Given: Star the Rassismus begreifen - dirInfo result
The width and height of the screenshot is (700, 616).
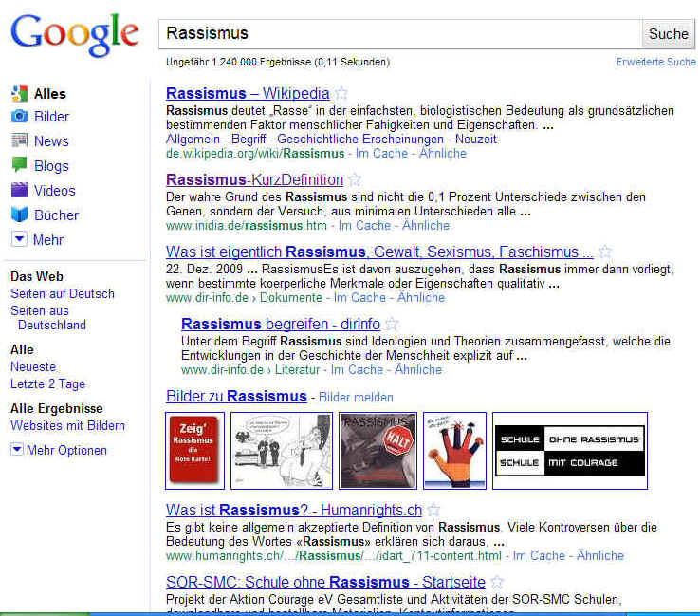Looking at the screenshot, I should (x=392, y=324).
